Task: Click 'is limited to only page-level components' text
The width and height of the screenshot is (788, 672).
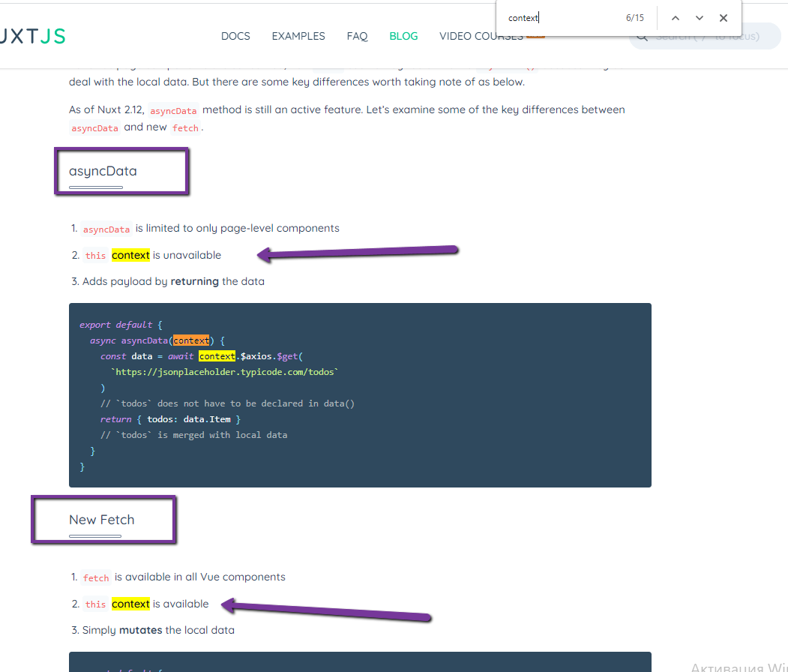Action: (x=237, y=228)
